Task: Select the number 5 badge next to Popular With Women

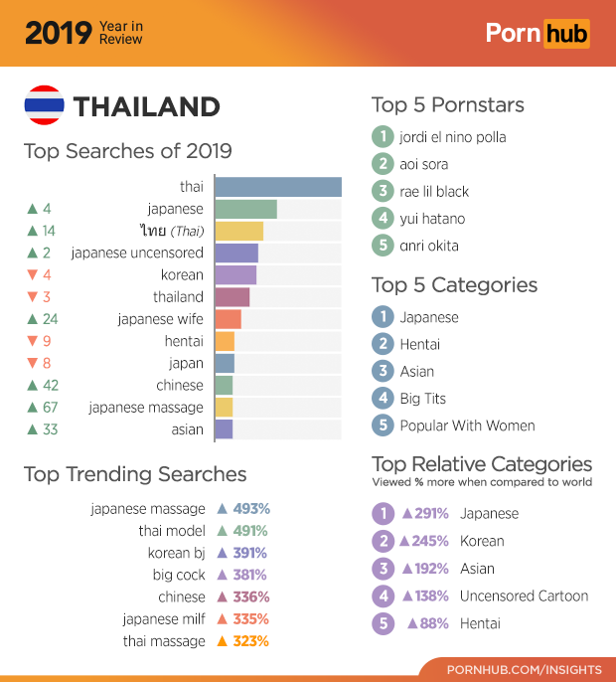Action: click(382, 426)
